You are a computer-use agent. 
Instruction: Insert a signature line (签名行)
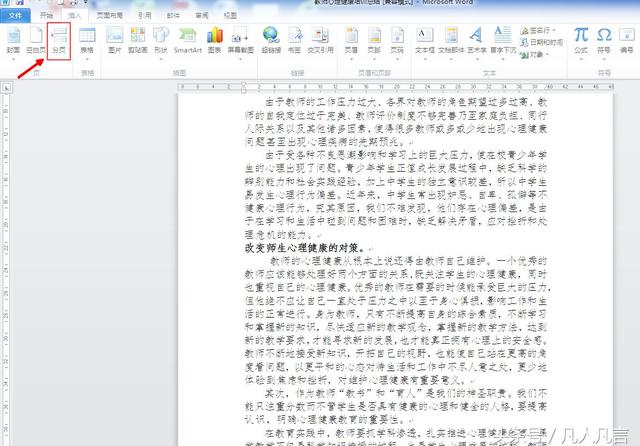537,31
